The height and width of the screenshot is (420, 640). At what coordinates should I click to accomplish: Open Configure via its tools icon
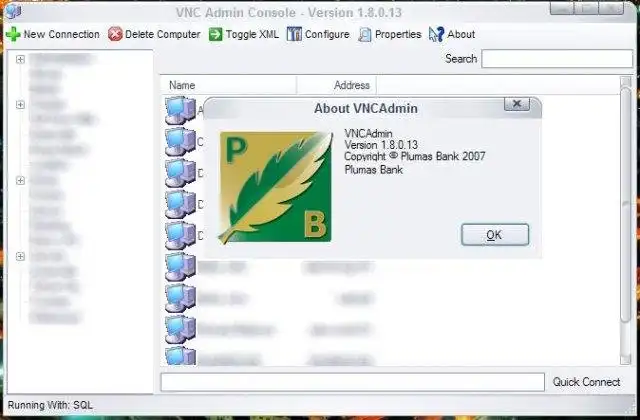[294, 34]
